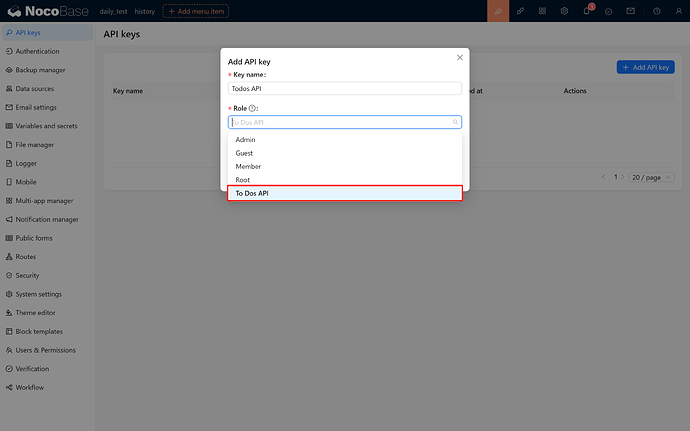Select Member role option

(345, 166)
